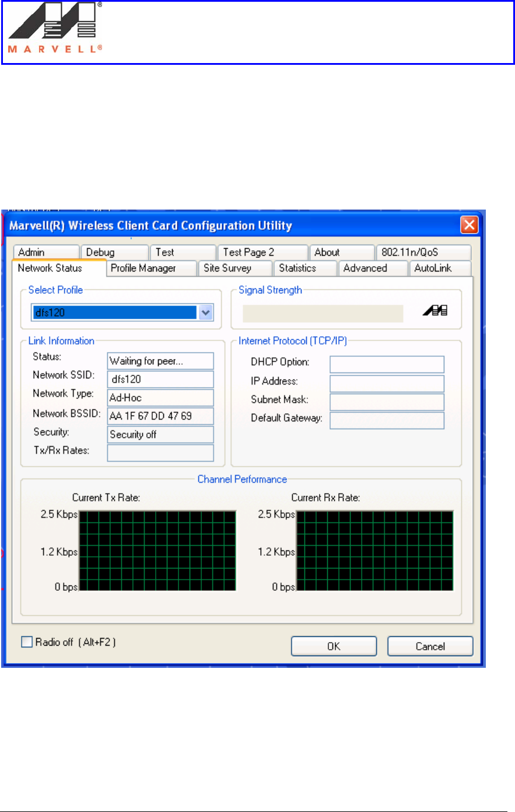Click the Network BSSID field value
The image size is (515, 812).
point(160,416)
